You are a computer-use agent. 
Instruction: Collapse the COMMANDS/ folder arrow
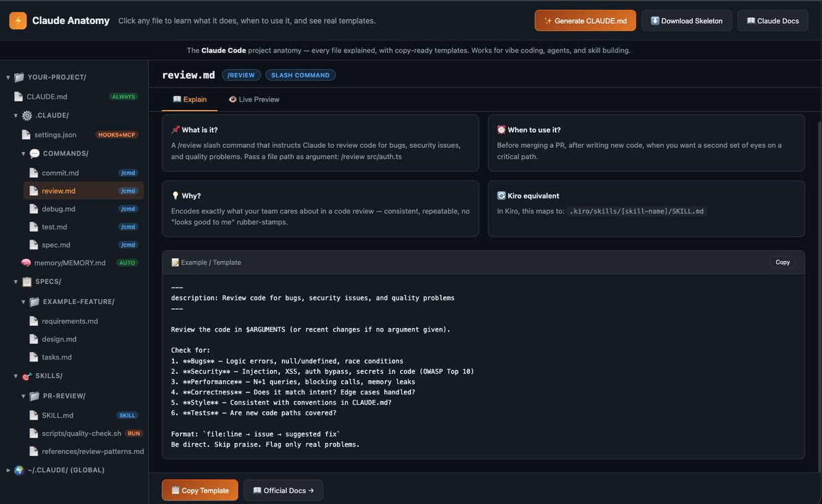tap(24, 154)
